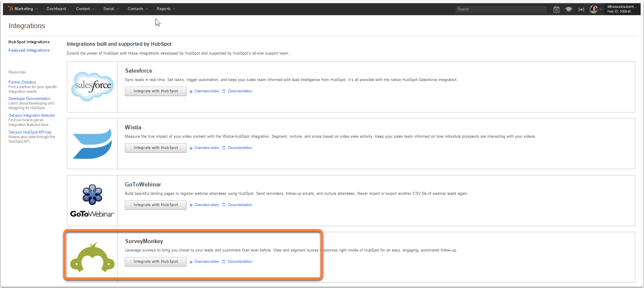Open GoToWebinar Documentation link
644x288 pixels.
tap(240, 205)
